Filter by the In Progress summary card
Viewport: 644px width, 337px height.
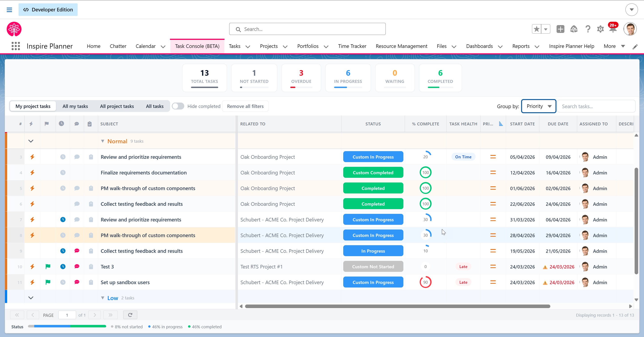pos(348,78)
